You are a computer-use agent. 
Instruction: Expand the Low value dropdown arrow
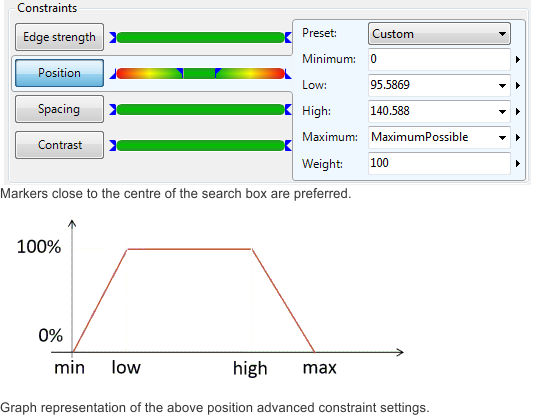click(502, 86)
